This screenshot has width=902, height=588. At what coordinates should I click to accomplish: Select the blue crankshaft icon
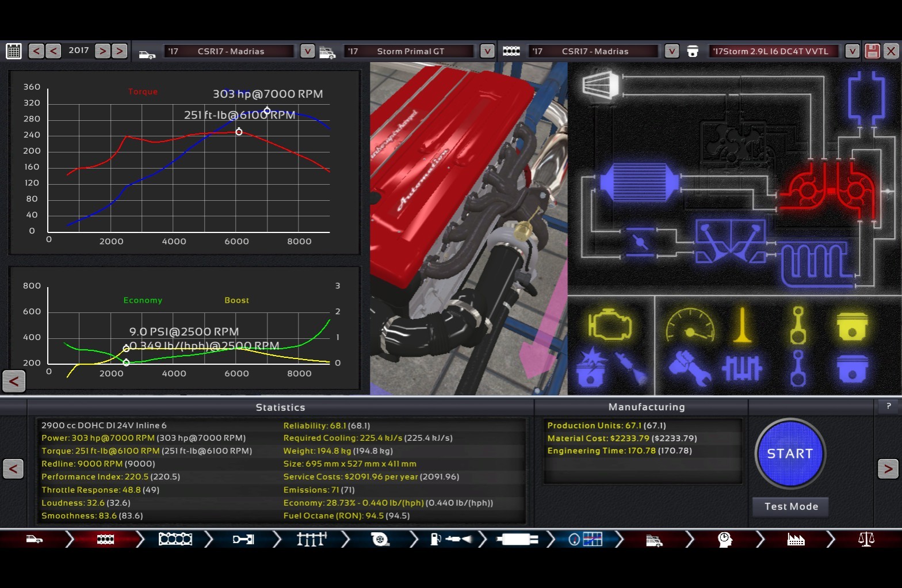(x=742, y=368)
